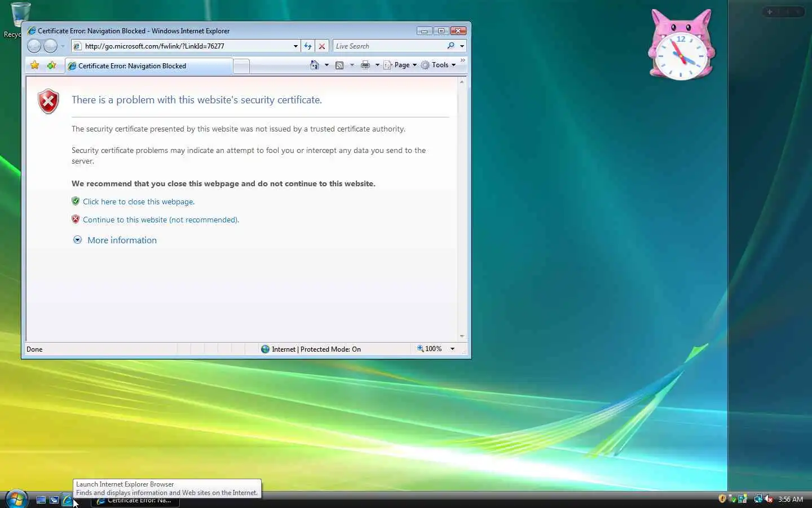
Task: Click the green shield beside the close webpage link
Action: point(76,201)
